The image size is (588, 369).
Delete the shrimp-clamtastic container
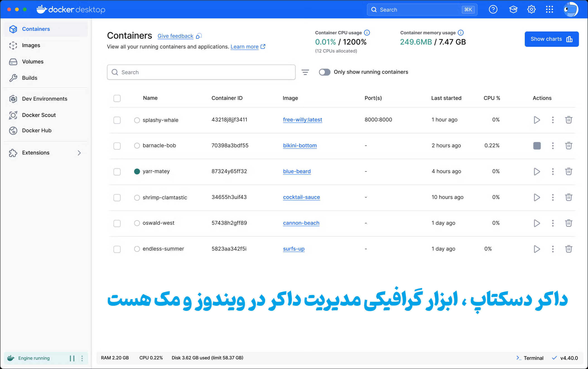tap(569, 198)
